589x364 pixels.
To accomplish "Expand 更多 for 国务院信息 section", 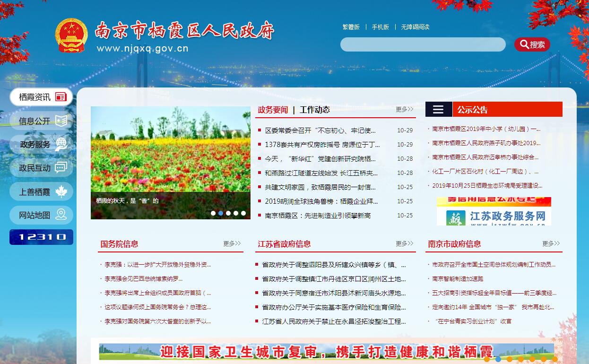I will [232, 243].
